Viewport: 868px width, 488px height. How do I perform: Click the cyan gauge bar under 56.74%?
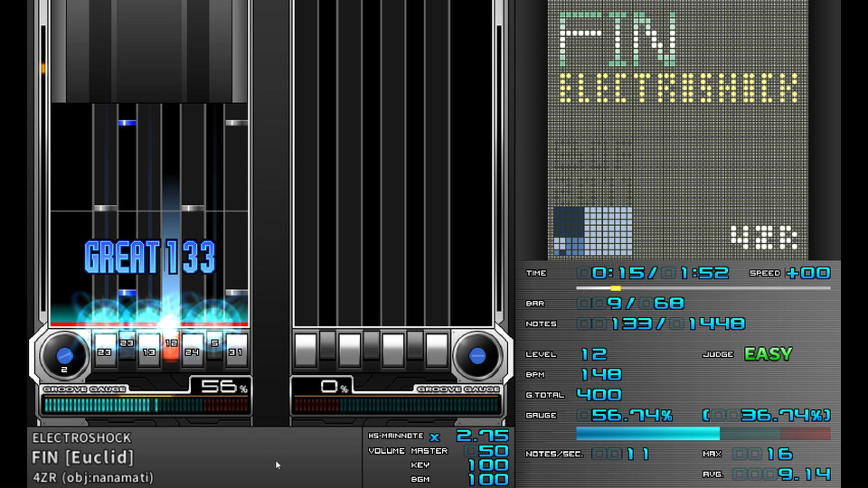pyautogui.click(x=647, y=433)
